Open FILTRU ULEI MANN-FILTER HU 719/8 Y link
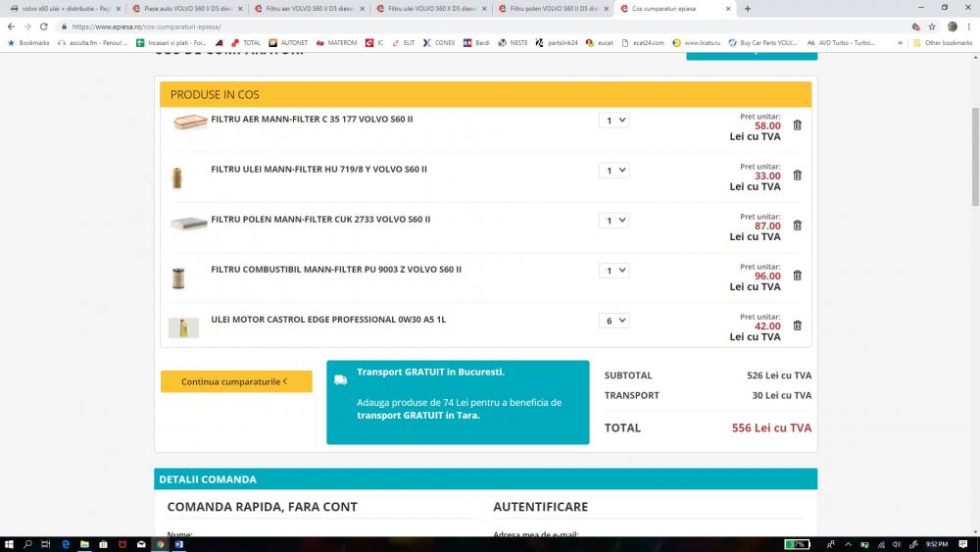 coord(318,169)
